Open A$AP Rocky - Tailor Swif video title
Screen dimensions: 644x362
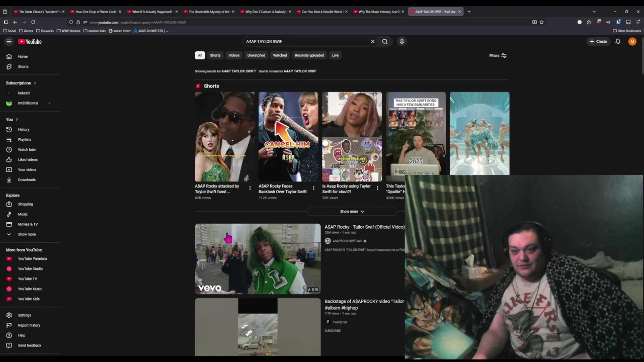[365, 227]
